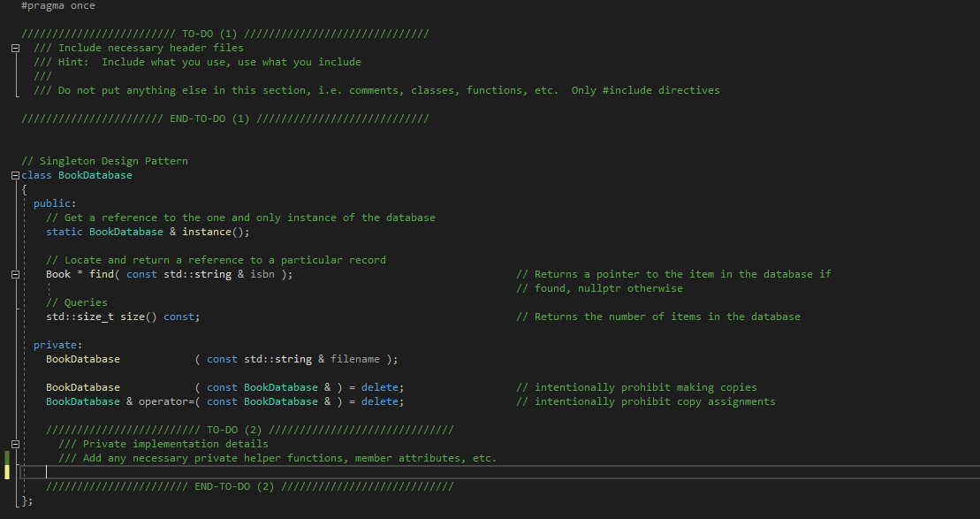980x519 pixels.
Task: Click breakpoint margin beside #pragma once line
Action: point(4,6)
